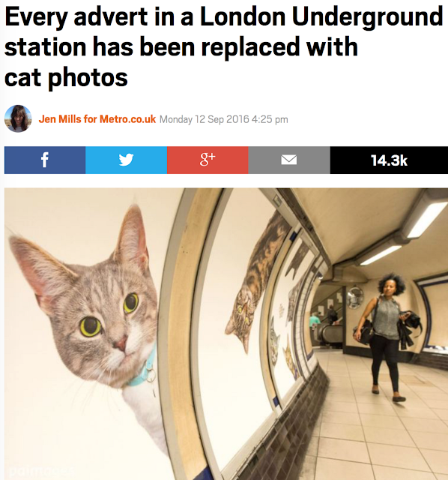
Task: Click the Metro.co.uk text in byline
Action: (127, 119)
